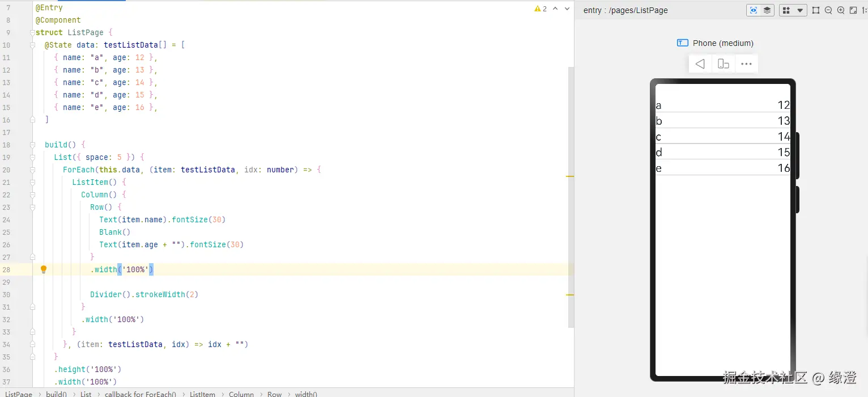Click the @Entry decorator on line 7
This screenshot has height=397, width=868.
coord(49,7)
